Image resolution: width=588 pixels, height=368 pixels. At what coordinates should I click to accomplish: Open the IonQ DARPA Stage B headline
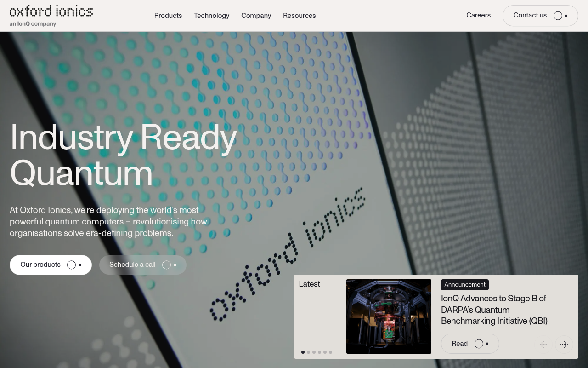[x=494, y=310]
